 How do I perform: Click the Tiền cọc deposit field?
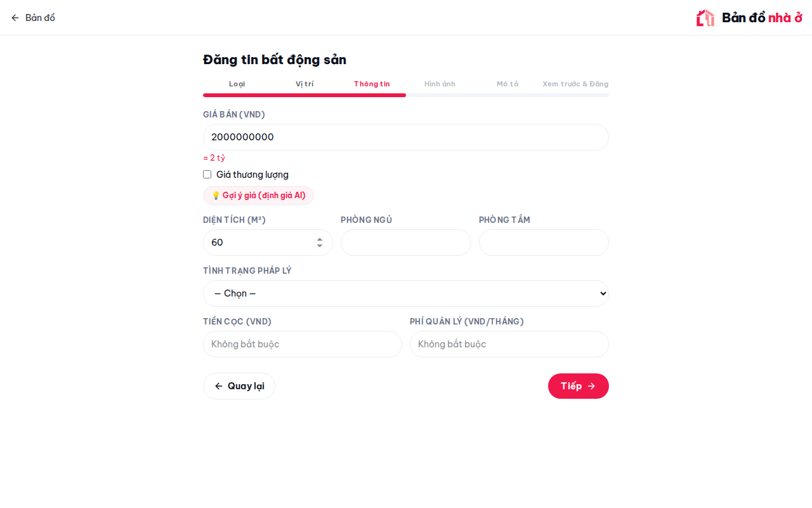point(303,344)
